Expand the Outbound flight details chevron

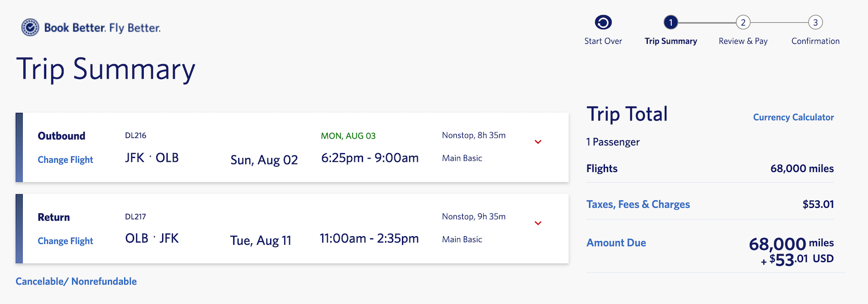pos(538,142)
